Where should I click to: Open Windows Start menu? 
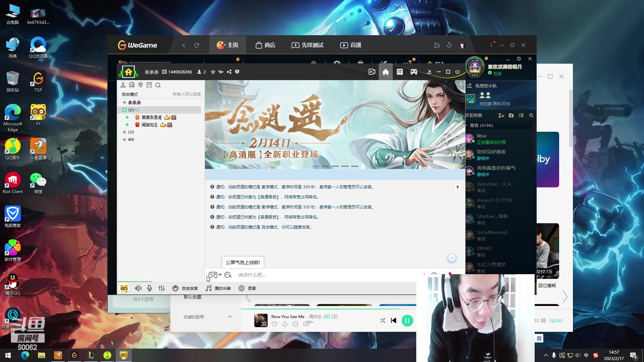(x=8, y=355)
